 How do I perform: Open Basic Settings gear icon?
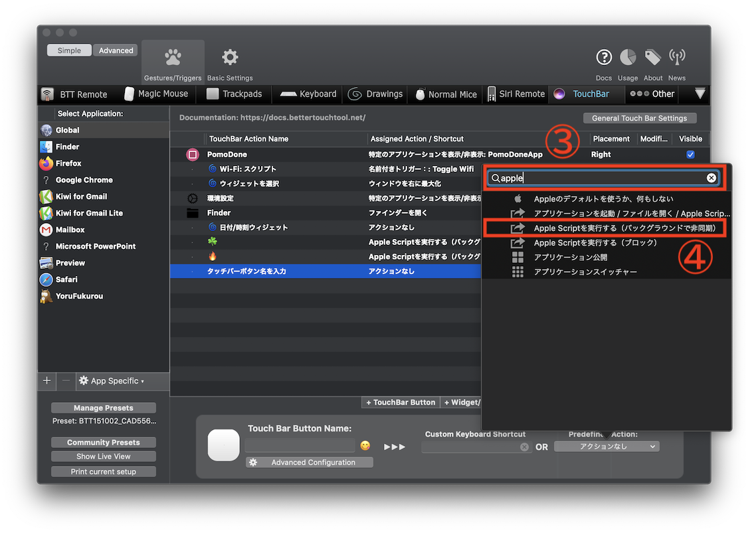click(x=230, y=58)
